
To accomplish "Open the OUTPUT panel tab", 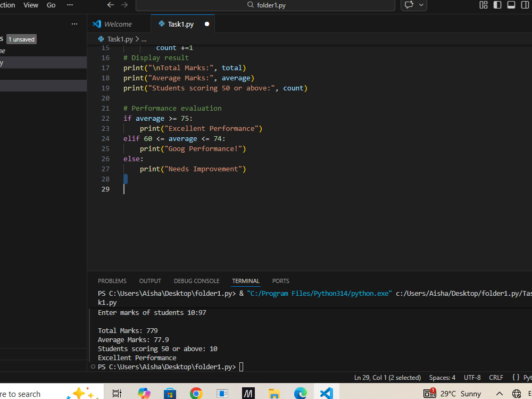I will click(150, 281).
